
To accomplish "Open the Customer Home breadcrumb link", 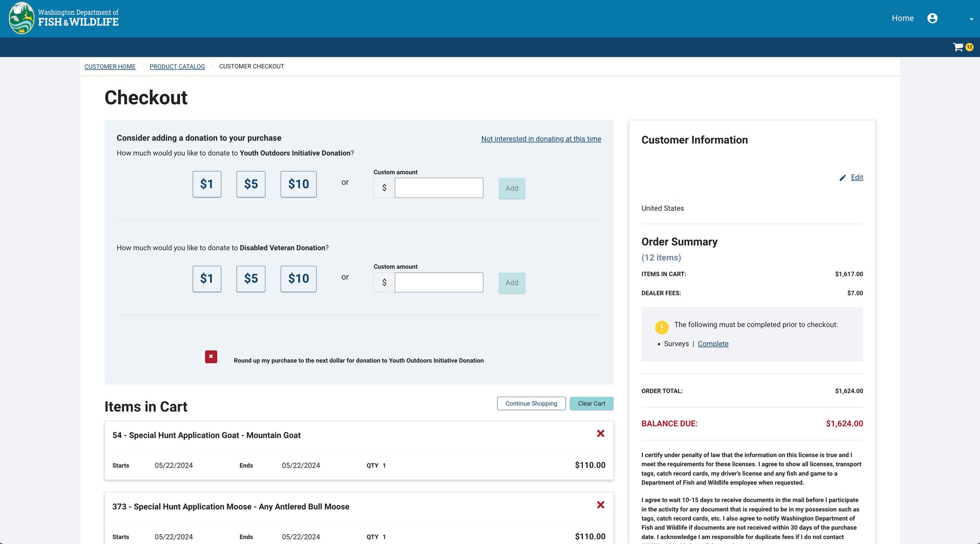I will tap(110, 67).
